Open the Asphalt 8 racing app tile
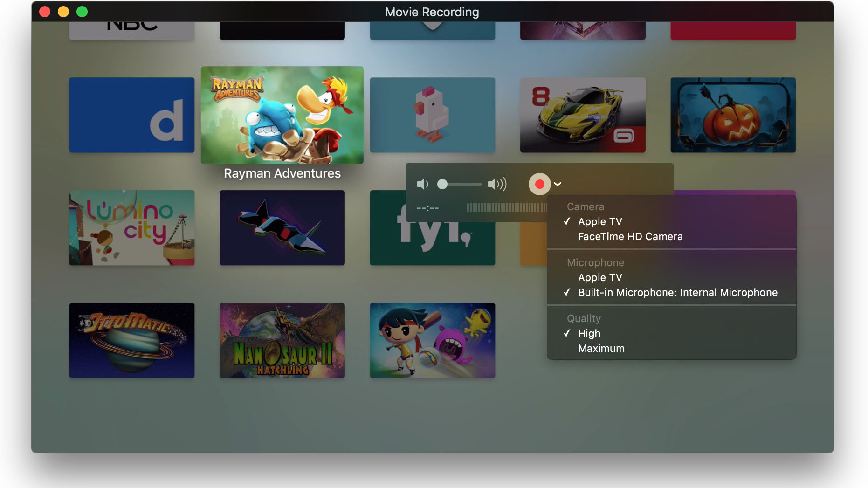868x488 pixels. pyautogui.click(x=582, y=115)
